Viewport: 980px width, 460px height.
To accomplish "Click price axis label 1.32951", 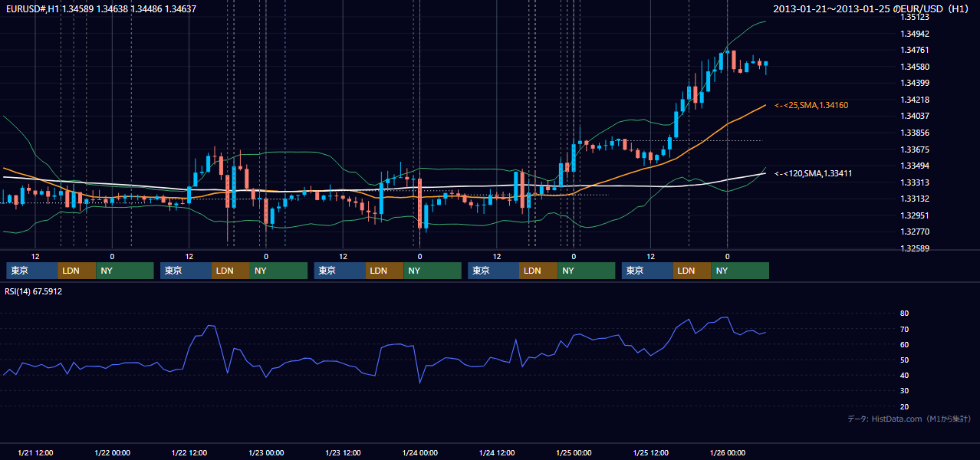I will coord(915,215).
